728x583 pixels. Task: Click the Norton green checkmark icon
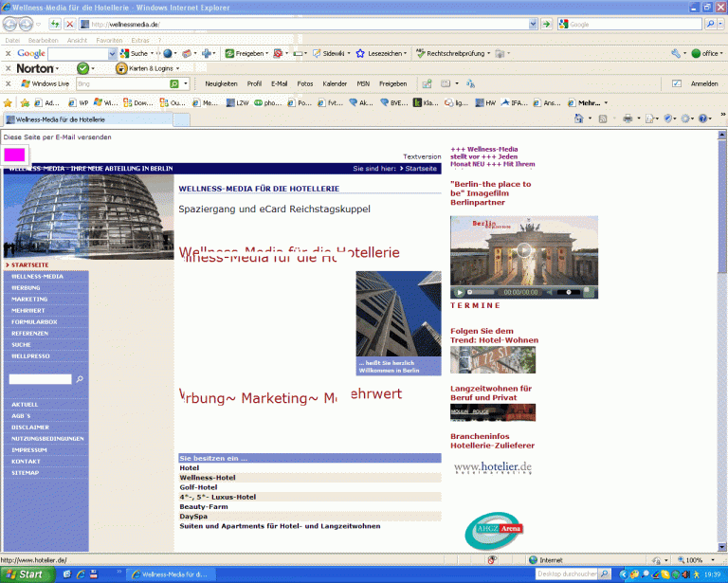tap(82, 68)
